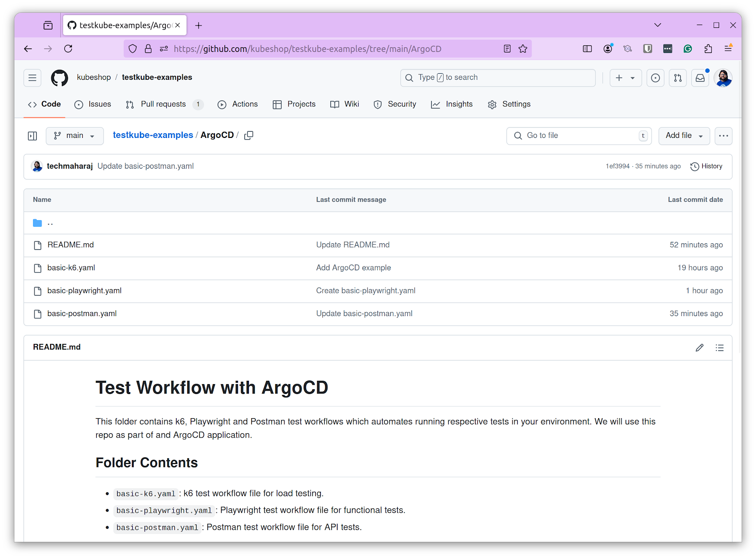Viewport: 756px width, 558px height.
Task: Open the Security tab
Action: (x=395, y=104)
